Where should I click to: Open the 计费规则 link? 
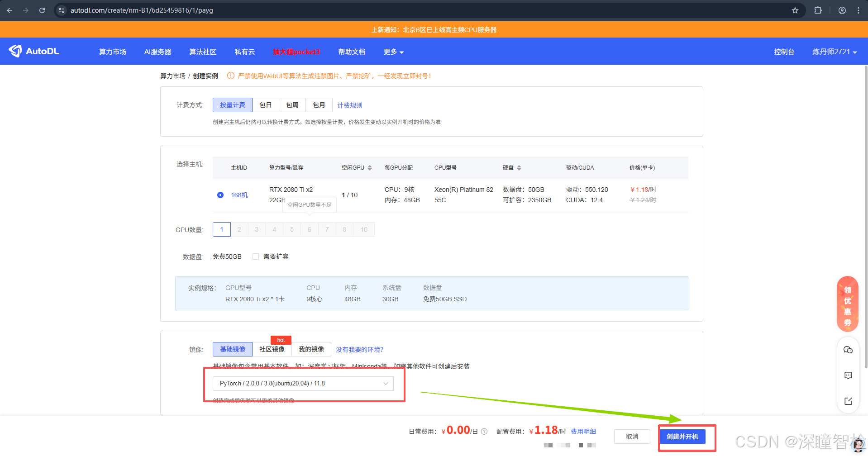point(350,105)
